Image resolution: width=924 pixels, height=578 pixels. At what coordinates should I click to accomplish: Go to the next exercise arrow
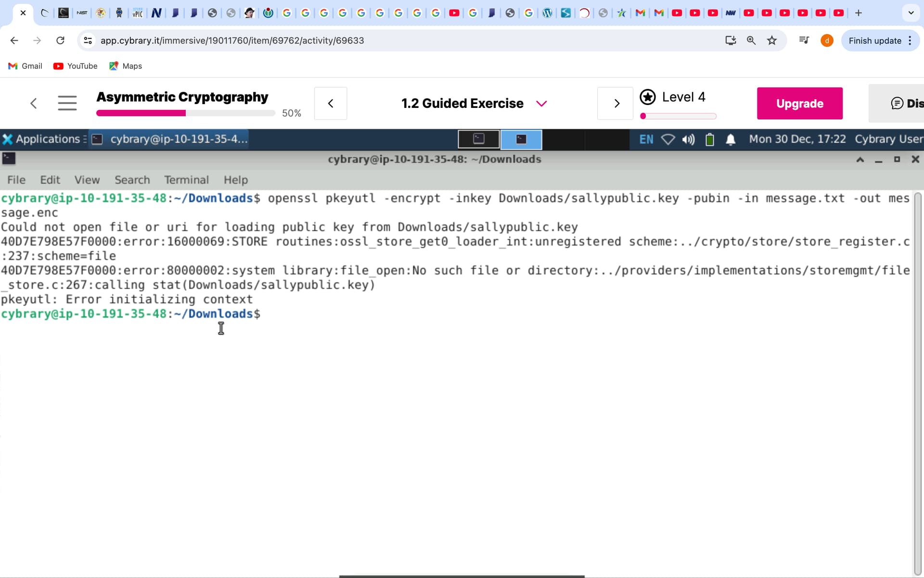[616, 104]
